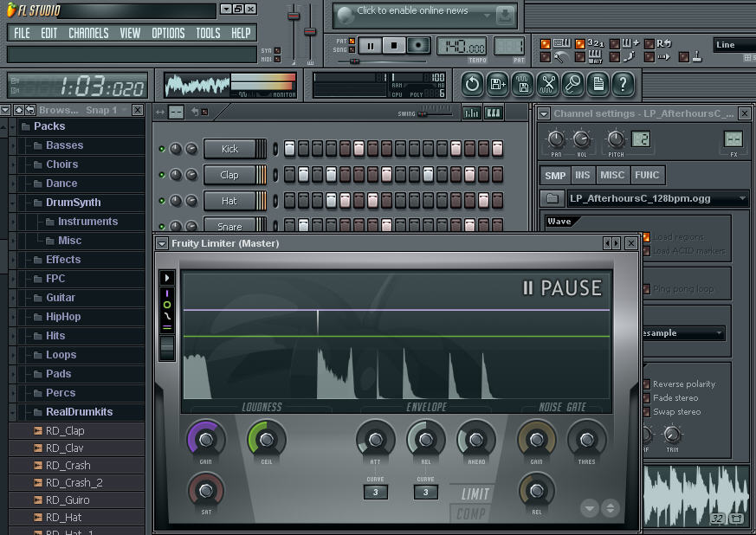The image size is (756, 535).
Task: Click the help question mark icon
Action: 623,84
